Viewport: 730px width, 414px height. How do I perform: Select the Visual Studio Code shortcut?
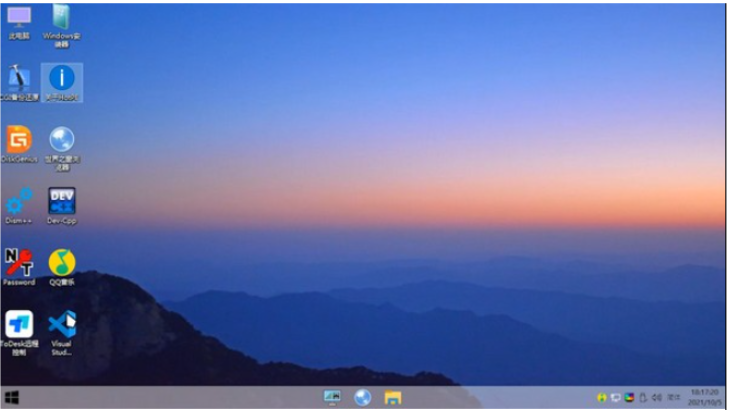click(x=62, y=333)
